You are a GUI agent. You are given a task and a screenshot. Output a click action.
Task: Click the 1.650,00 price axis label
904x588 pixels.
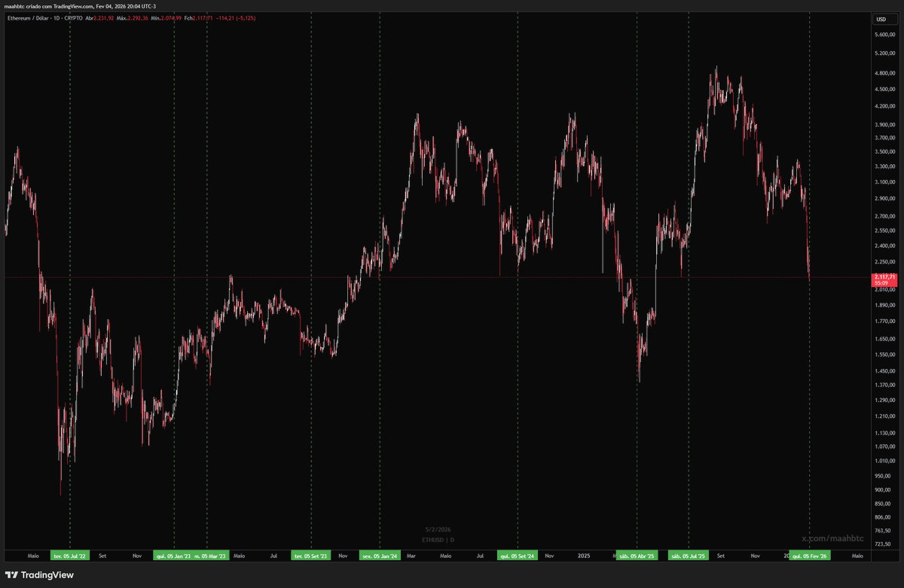click(x=884, y=339)
